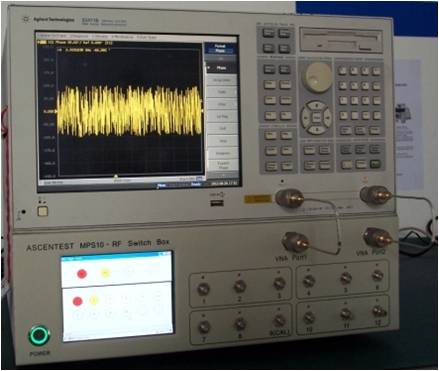Toggle the top-row red indicator on touchscreen
This screenshot has height=371, width=439.
[82, 274]
